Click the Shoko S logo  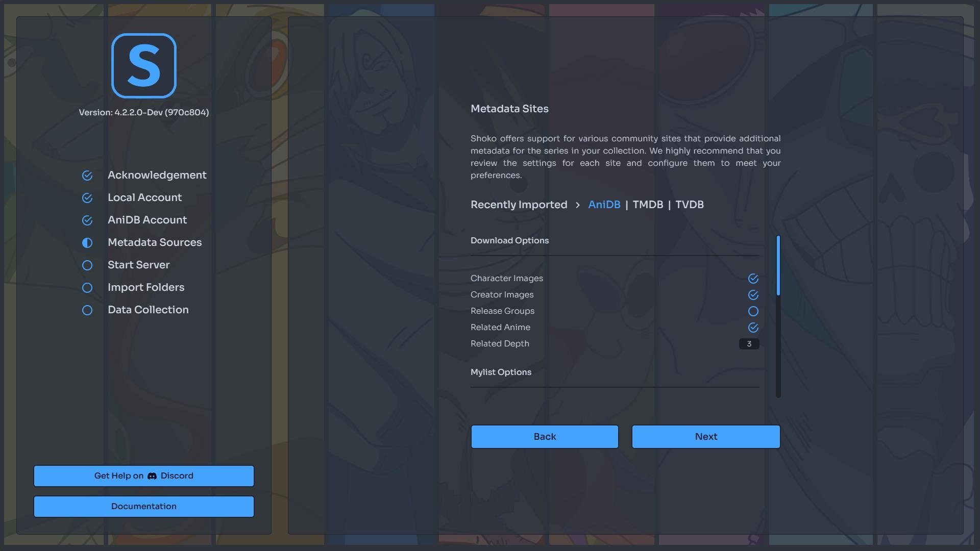click(x=144, y=66)
